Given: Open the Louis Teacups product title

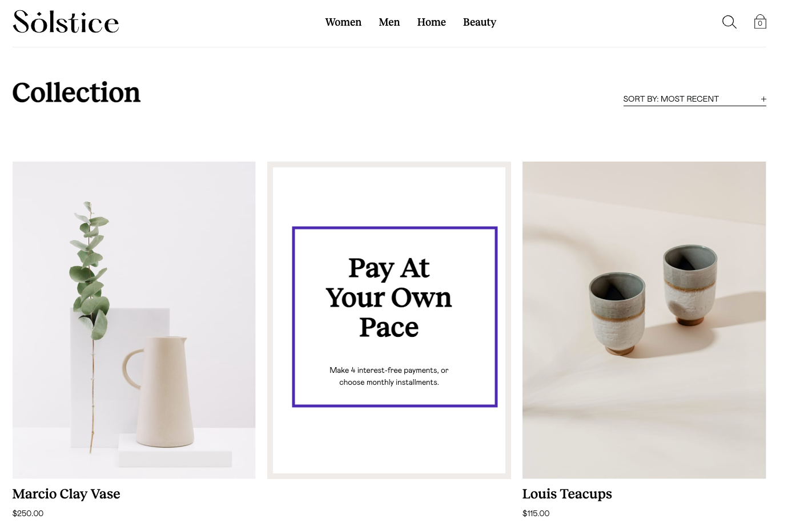Looking at the screenshot, I should (567, 494).
